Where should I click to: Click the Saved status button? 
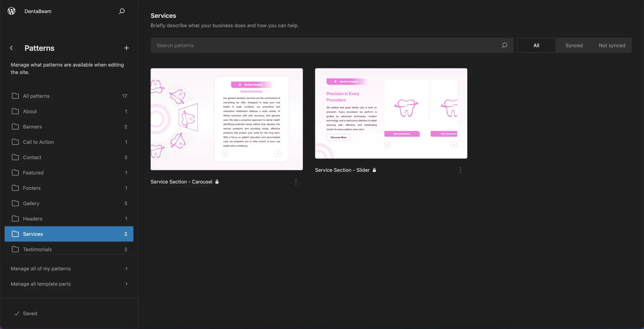tap(26, 314)
